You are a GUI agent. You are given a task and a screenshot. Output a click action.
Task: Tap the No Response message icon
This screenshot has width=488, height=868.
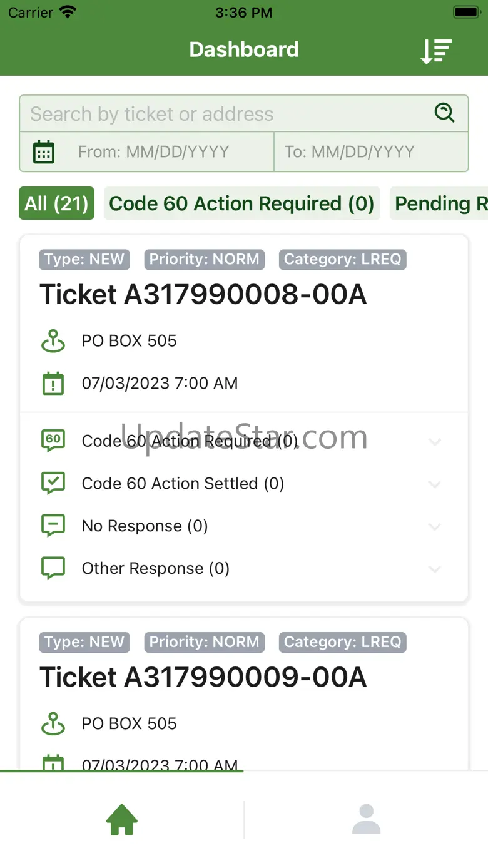coord(53,526)
